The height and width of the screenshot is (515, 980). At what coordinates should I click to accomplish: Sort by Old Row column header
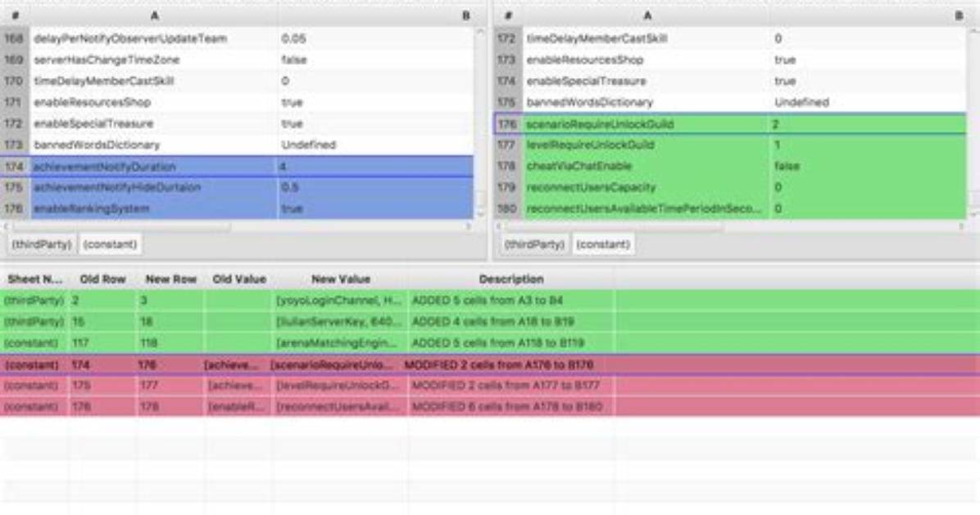tap(102, 279)
